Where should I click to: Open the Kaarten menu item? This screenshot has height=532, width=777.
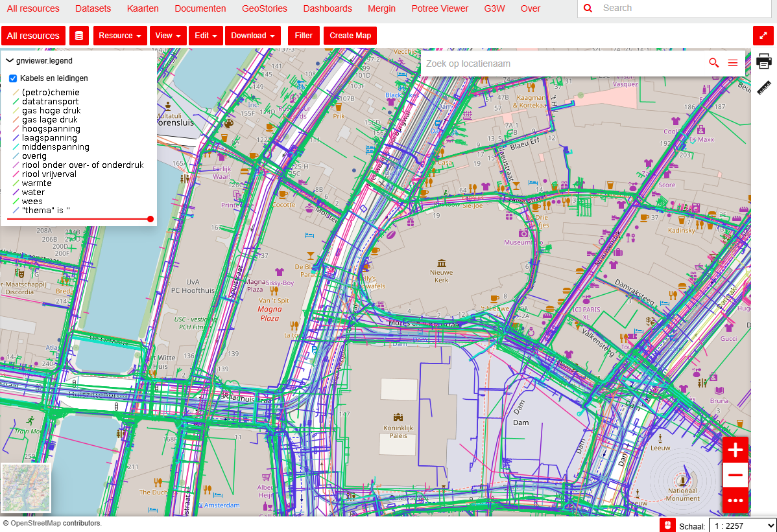(143, 8)
